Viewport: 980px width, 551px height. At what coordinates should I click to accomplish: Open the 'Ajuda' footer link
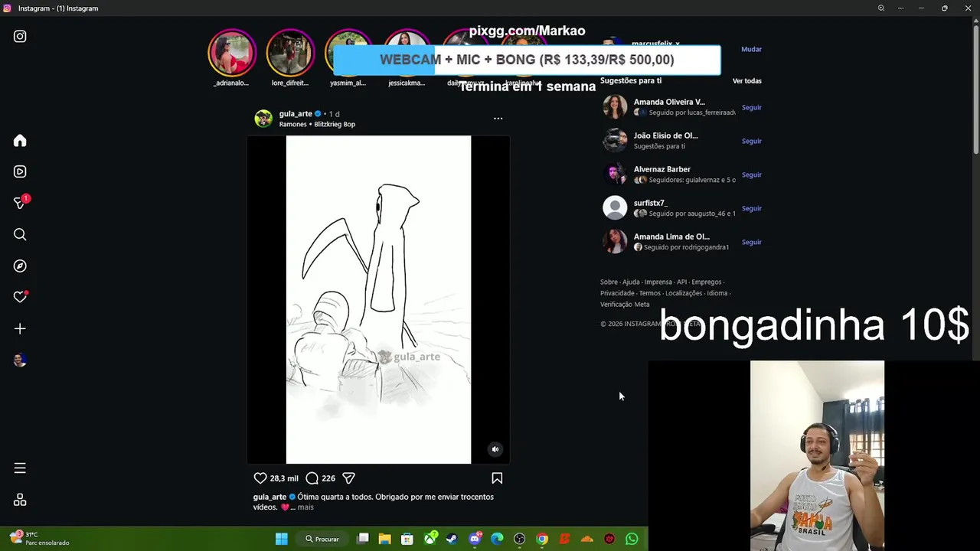coord(631,282)
